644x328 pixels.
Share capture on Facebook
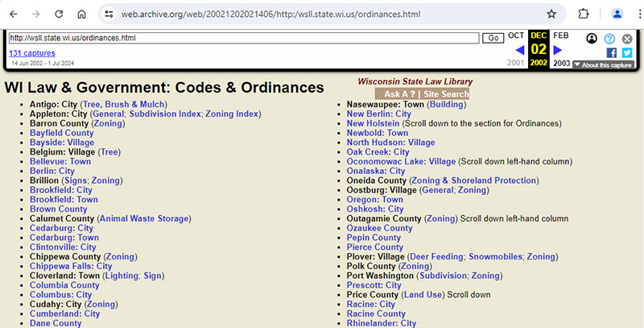612,52
